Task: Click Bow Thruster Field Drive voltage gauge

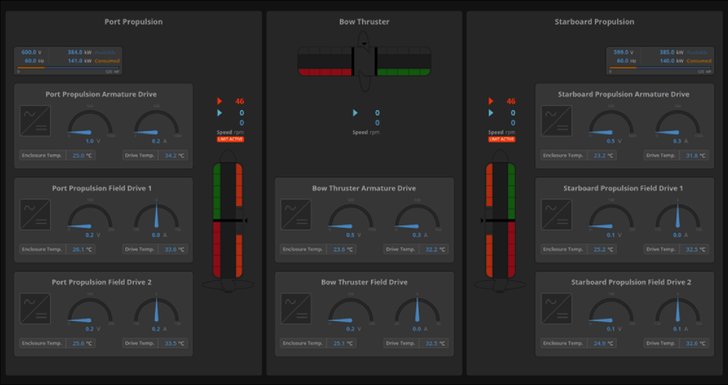Action: (351, 311)
